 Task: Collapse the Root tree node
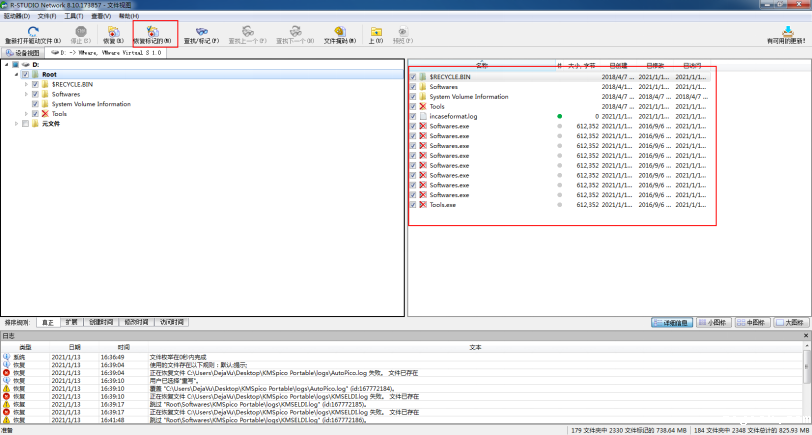[x=16, y=74]
